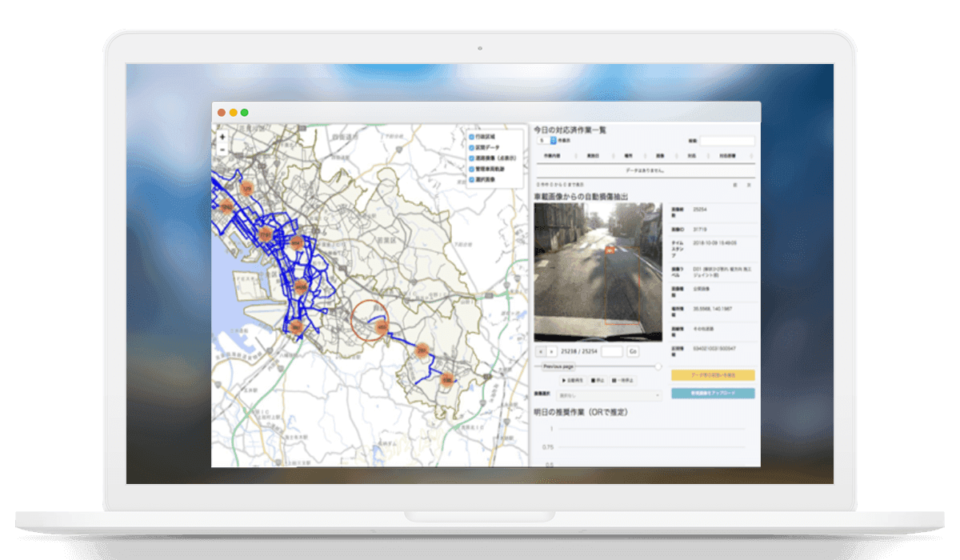Toggle the 行政区域 layer checkbox

coord(471,137)
